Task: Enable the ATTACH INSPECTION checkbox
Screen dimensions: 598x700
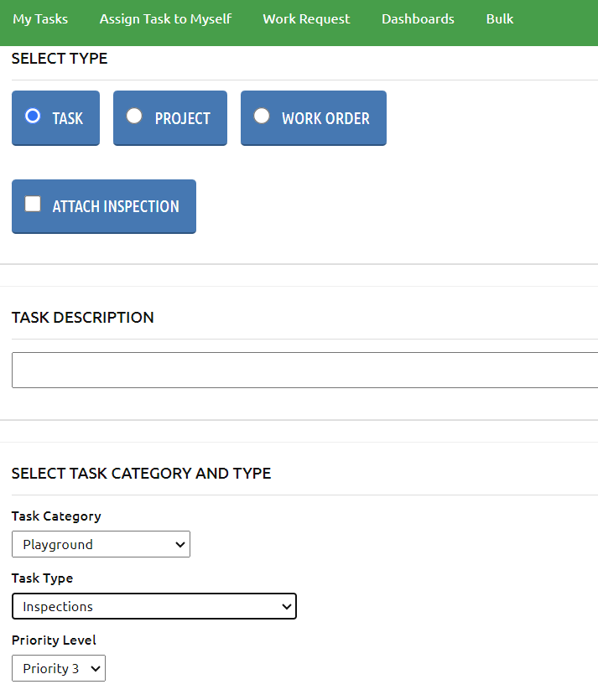Action: pyautogui.click(x=32, y=202)
